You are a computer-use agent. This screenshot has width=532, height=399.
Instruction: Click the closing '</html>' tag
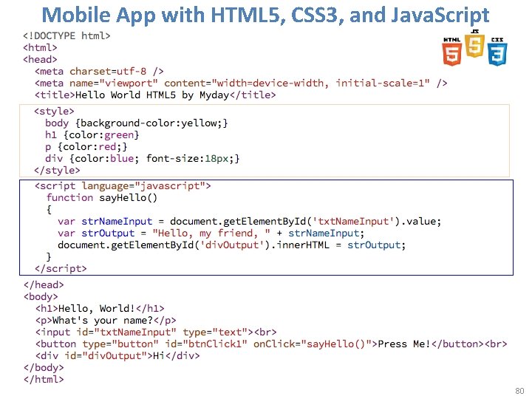[44, 380]
